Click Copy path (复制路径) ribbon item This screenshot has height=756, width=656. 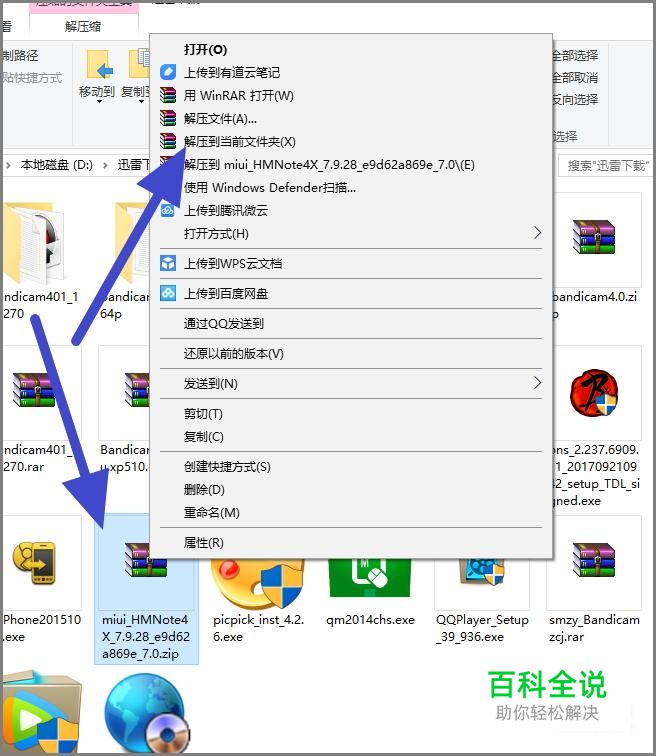point(20,55)
